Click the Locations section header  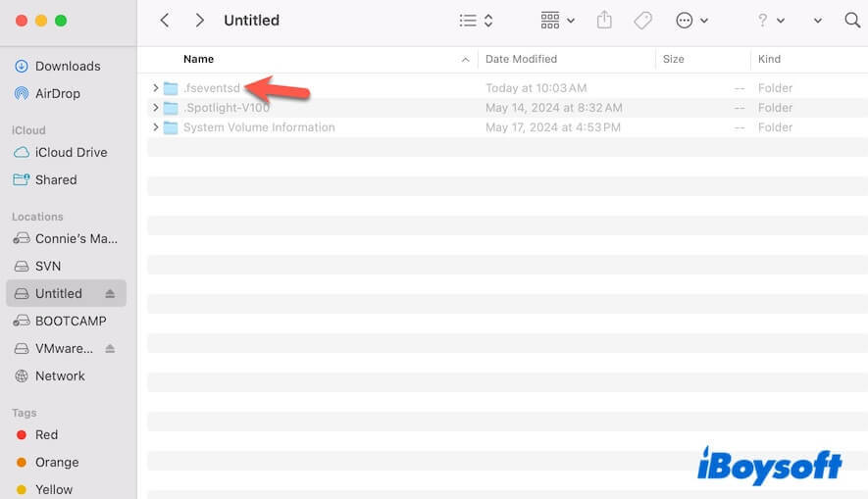37,217
